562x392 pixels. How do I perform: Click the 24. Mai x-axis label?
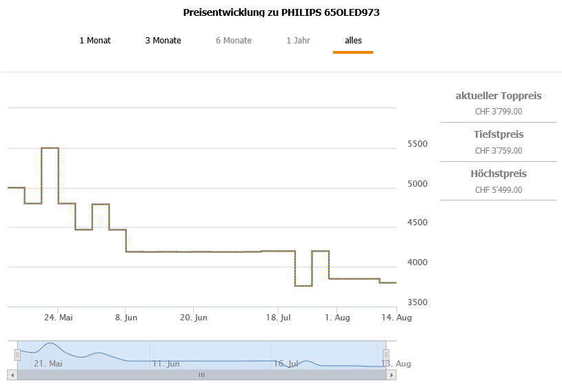pos(59,318)
